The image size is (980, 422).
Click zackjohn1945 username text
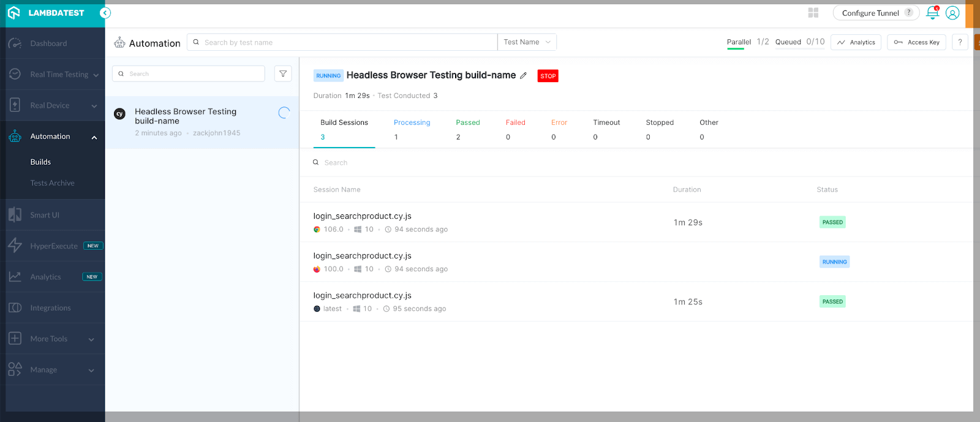(217, 134)
